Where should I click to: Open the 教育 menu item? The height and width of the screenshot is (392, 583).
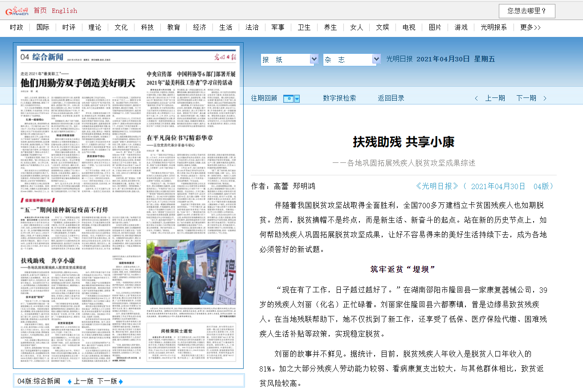(173, 27)
